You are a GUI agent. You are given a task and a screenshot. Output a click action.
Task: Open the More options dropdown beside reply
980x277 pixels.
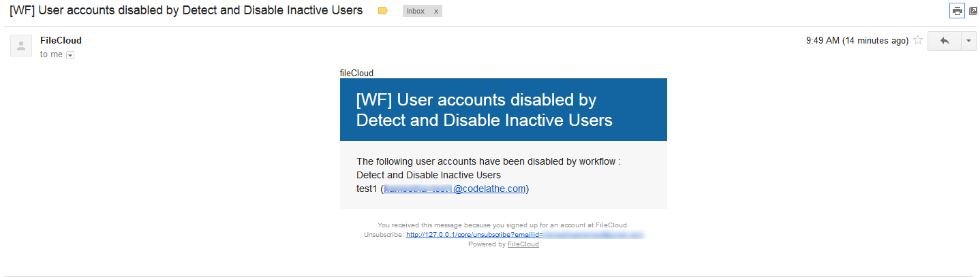pos(969,41)
